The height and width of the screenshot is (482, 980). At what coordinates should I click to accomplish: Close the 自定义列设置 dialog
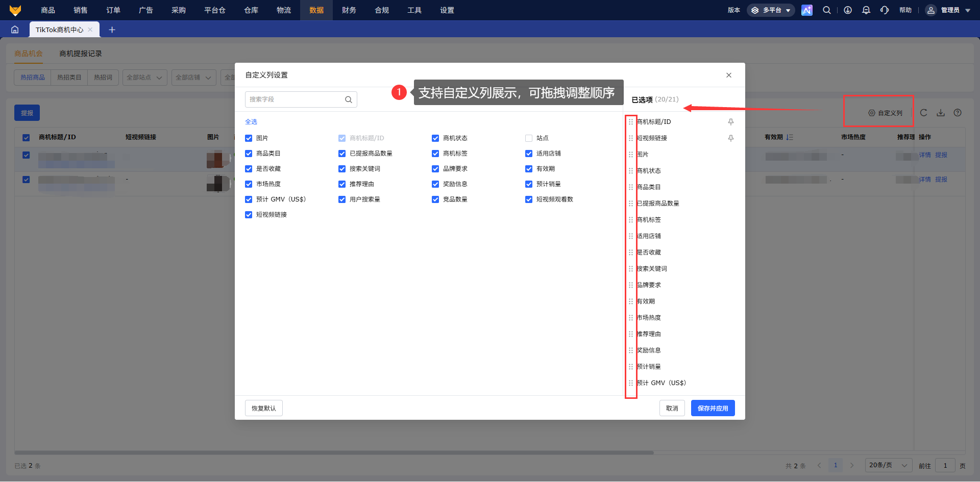pyautogui.click(x=729, y=75)
